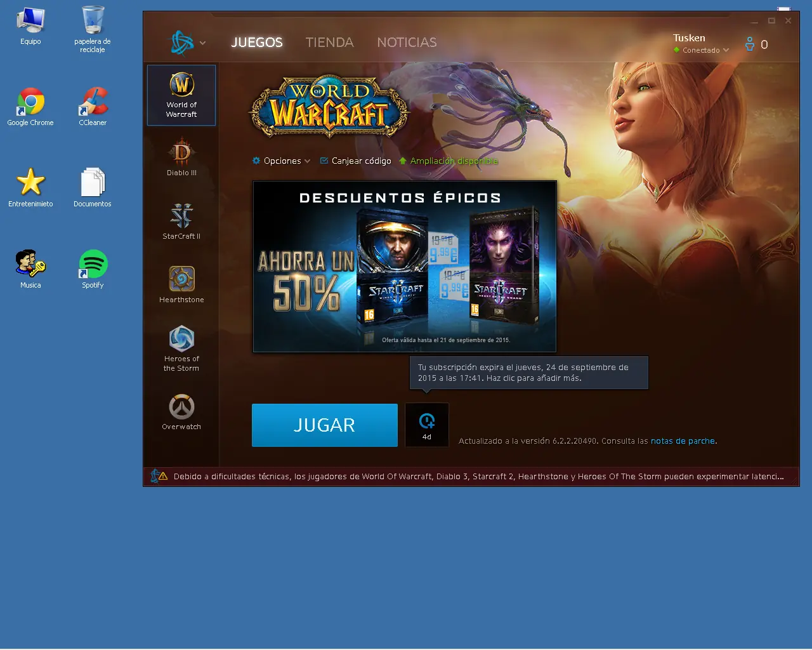812x650 pixels.
Task: Expand the Conectado status dropdown
Action: [x=702, y=50]
